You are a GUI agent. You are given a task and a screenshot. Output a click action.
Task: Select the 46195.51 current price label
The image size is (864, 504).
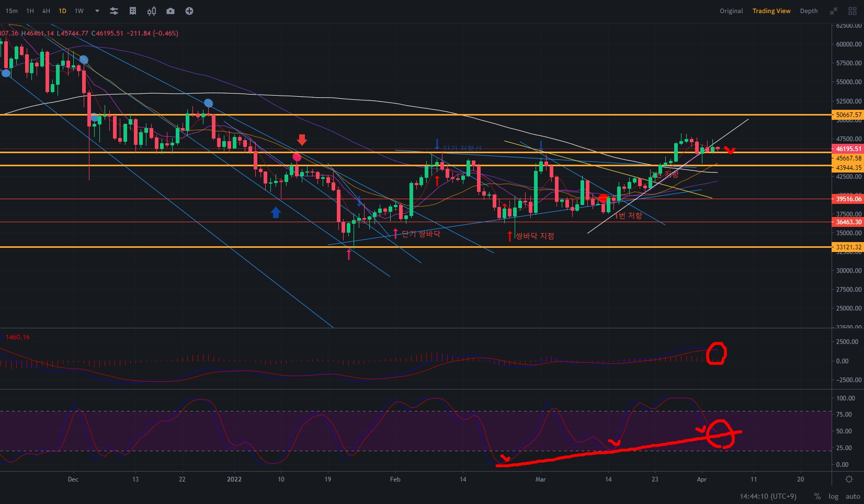pos(848,149)
